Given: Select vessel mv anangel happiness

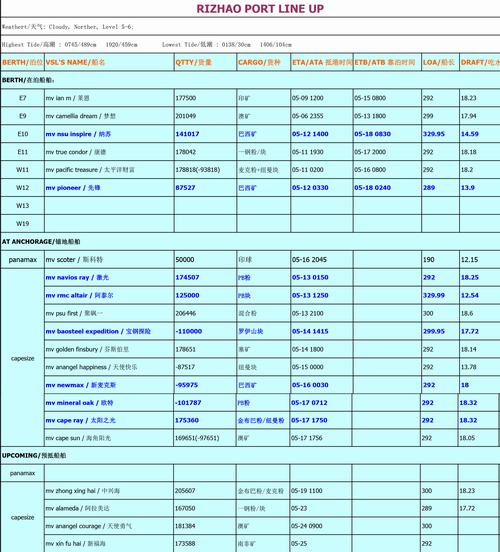Looking at the screenshot, I should pyautogui.click(x=91, y=367).
